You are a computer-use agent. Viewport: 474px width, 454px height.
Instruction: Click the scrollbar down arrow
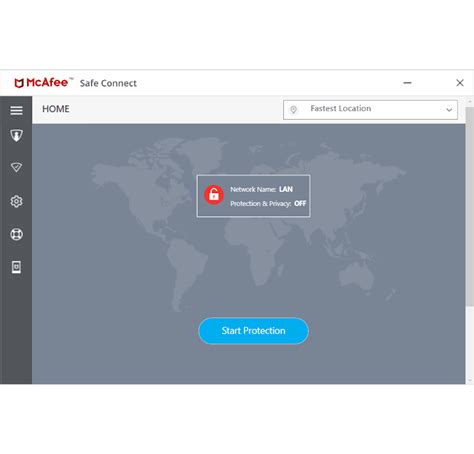click(x=470, y=380)
